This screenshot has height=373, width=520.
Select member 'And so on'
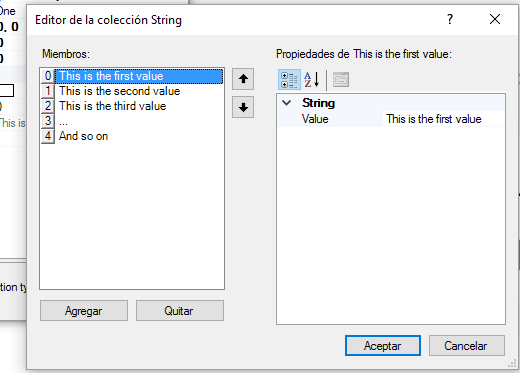tap(83, 136)
